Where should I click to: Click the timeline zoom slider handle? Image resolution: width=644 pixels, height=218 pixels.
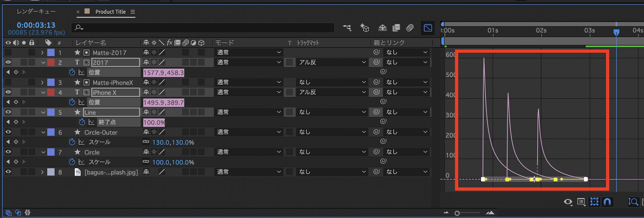[457, 213]
